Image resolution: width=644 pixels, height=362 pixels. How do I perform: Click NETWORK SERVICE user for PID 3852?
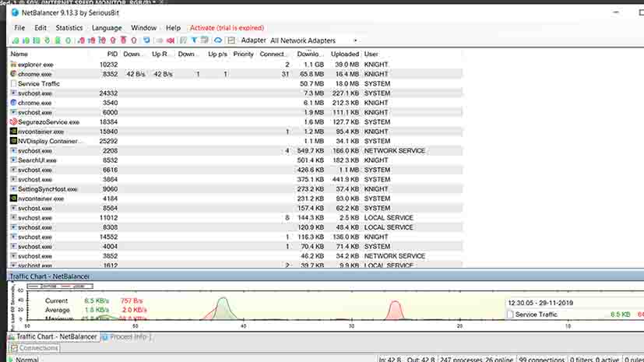click(x=394, y=255)
